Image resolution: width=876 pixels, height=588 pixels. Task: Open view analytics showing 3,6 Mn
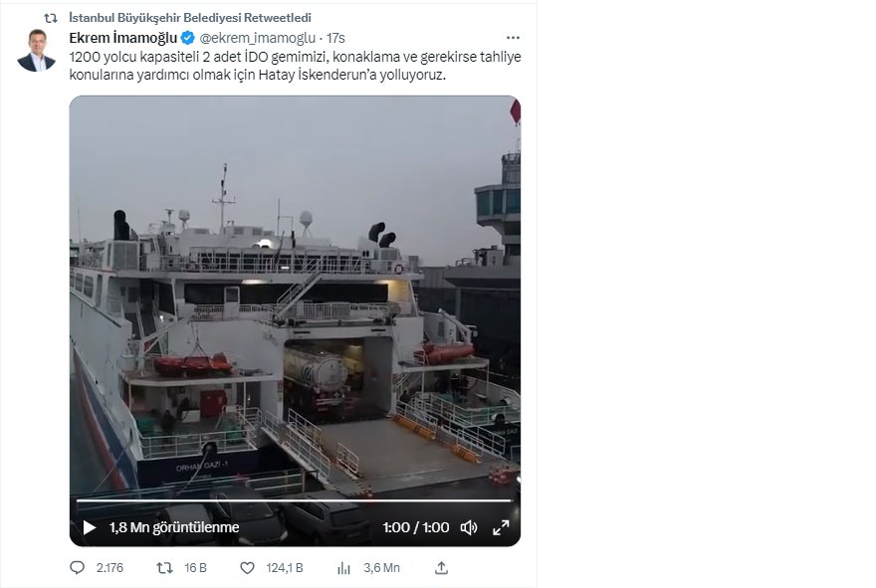point(344,568)
